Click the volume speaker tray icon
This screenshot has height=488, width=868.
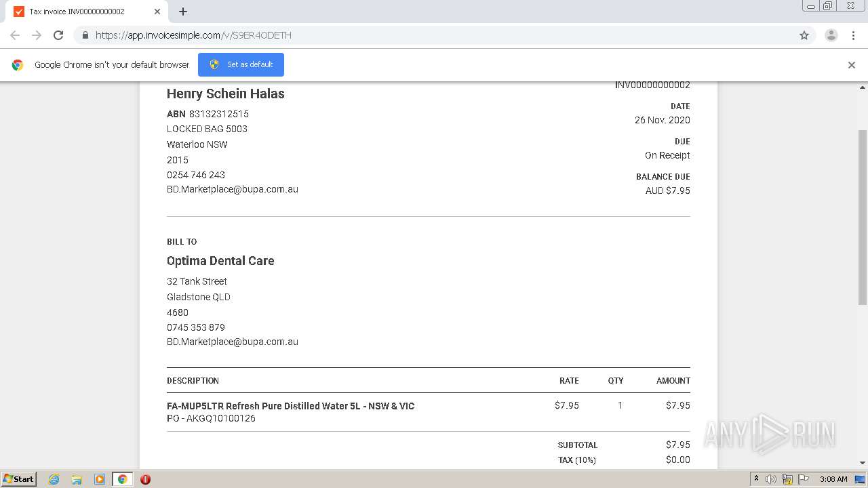(x=771, y=479)
